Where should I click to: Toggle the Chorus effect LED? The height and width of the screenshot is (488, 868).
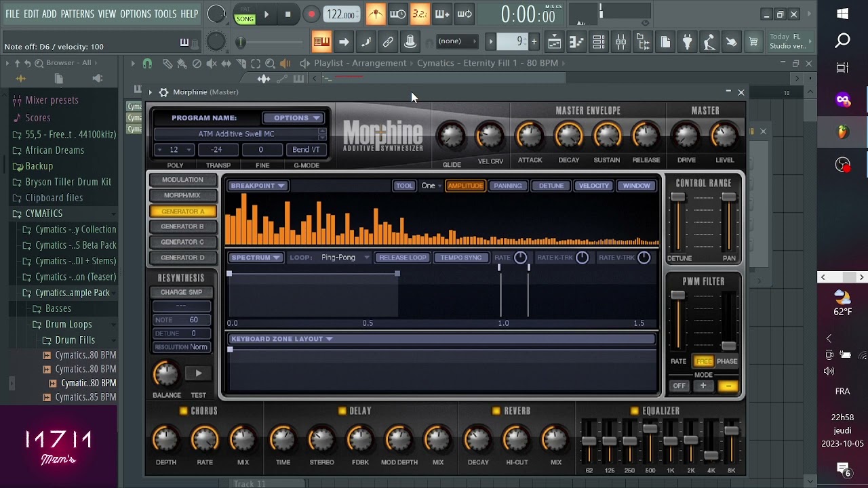click(x=183, y=411)
